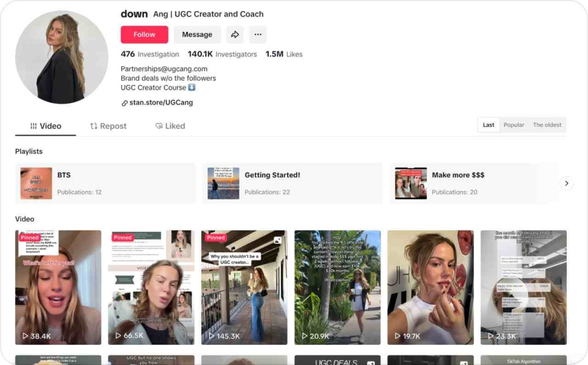Select The oldest sort option

point(547,125)
